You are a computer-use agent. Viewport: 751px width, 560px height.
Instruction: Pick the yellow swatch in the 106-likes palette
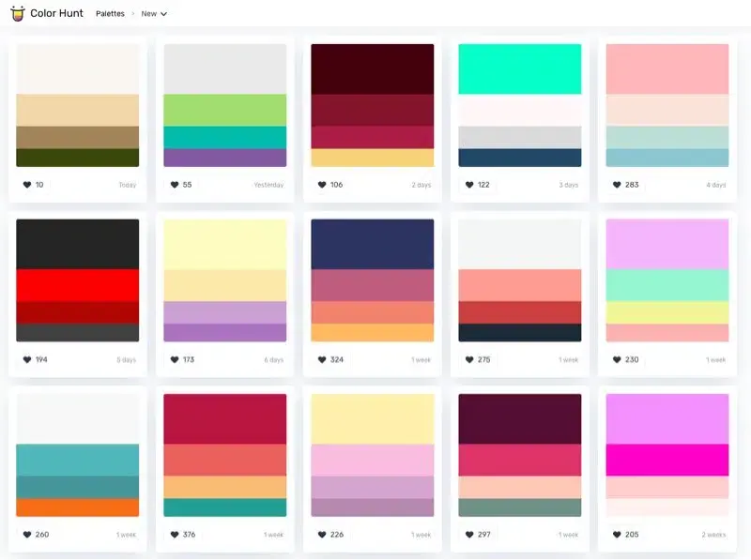(x=373, y=158)
